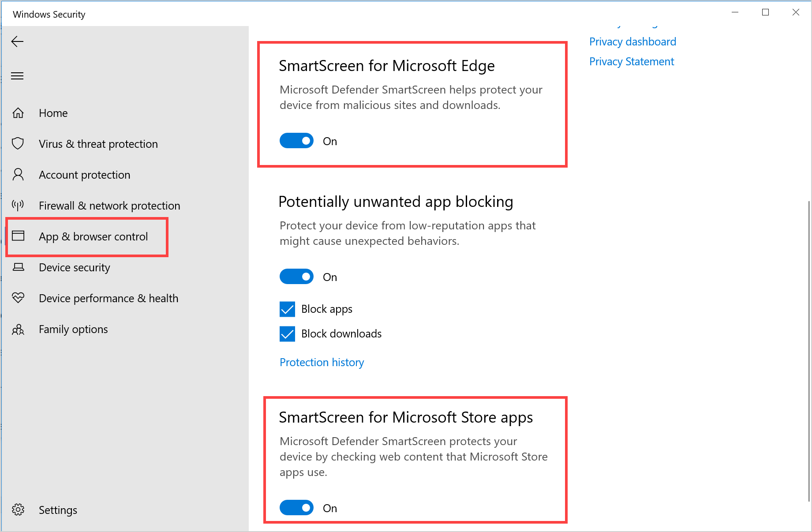Click the Device performance heart icon
812x532 pixels.
[18, 298]
